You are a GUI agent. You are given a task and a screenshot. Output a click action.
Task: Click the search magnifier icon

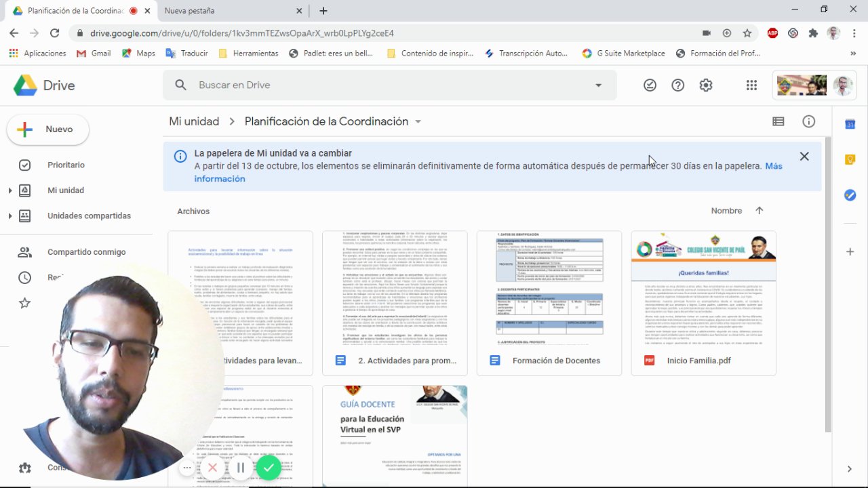[x=180, y=85]
